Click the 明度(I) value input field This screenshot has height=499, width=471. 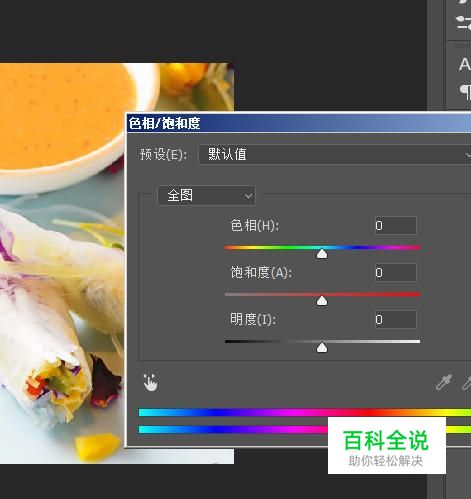(x=396, y=320)
